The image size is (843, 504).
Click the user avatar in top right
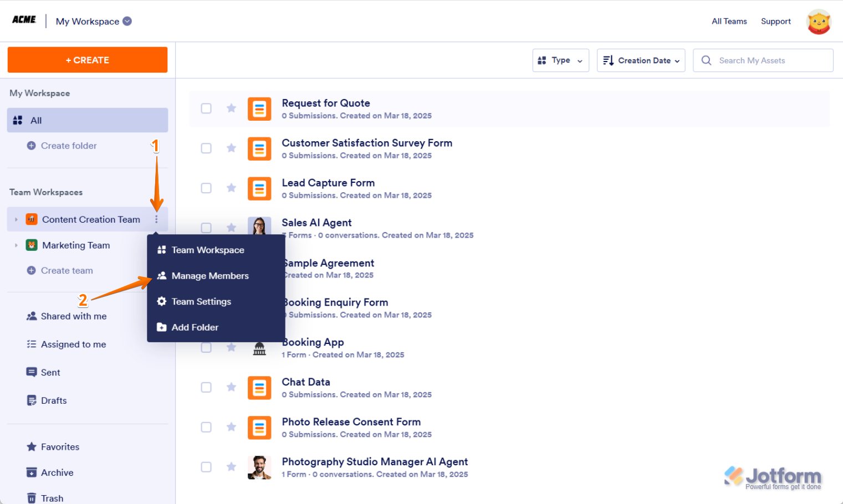[x=819, y=22]
